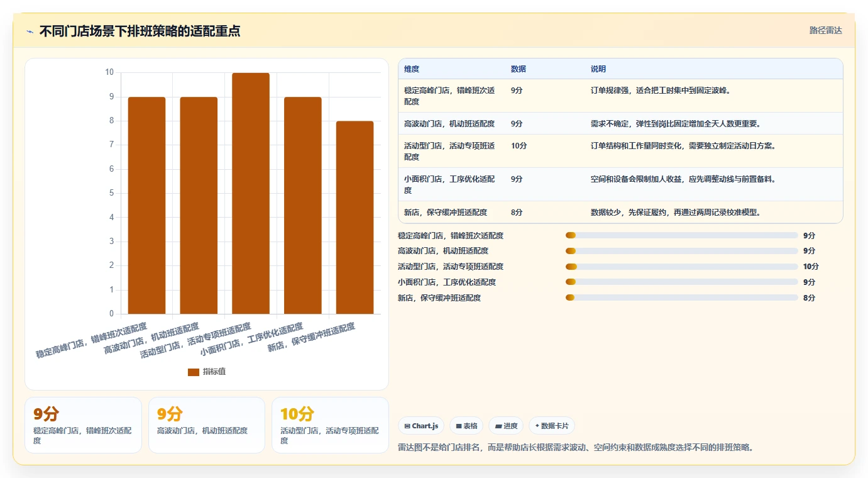The height and width of the screenshot is (478, 868).
Task: Click the bar for 稳定高峰门店 in the chart
Action: (x=146, y=205)
